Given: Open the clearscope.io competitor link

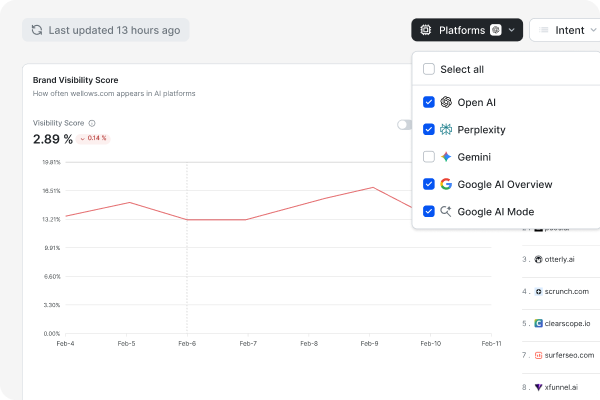Looking at the screenshot, I should click(567, 323).
